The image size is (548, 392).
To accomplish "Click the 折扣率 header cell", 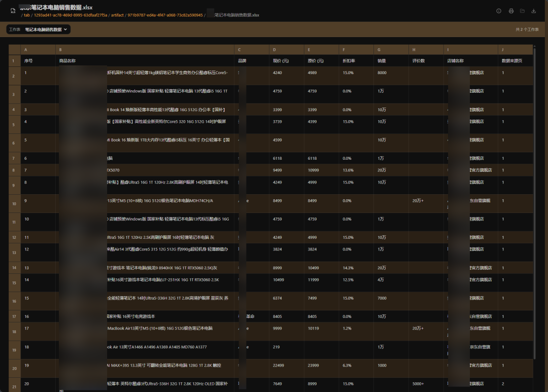I will pyautogui.click(x=356, y=61).
